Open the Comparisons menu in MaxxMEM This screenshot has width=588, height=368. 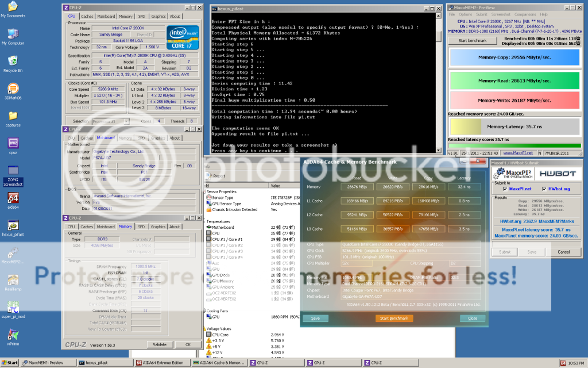click(525, 14)
